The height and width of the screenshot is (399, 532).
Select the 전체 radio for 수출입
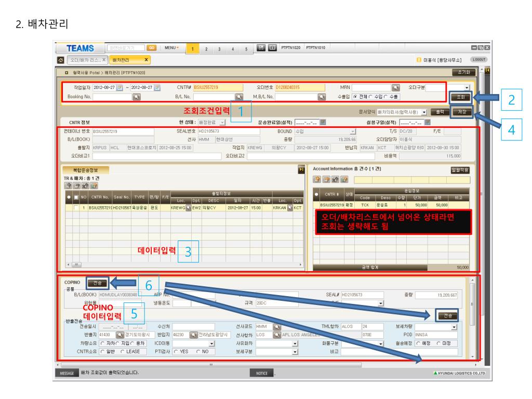click(355, 97)
